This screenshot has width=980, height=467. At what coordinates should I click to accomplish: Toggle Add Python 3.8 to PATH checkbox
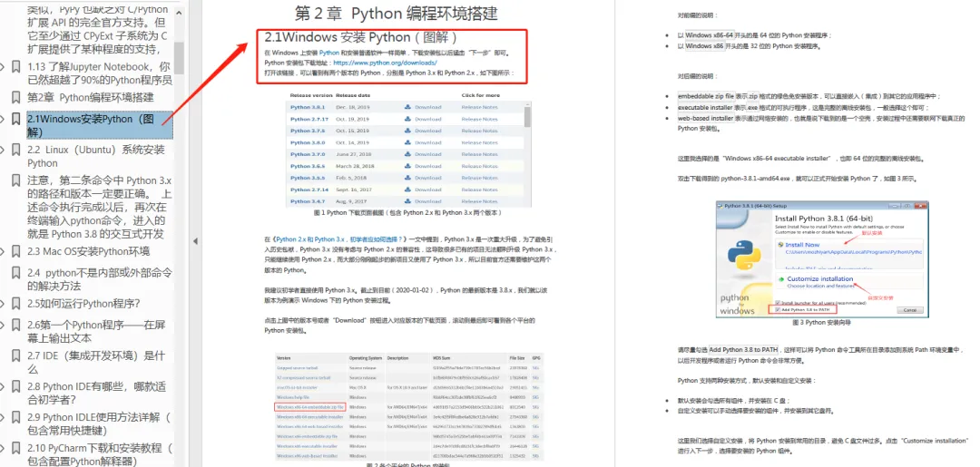tap(778, 309)
